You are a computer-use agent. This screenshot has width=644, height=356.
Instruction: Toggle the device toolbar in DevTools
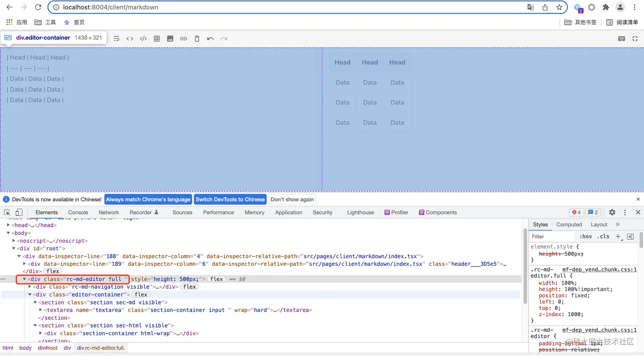click(x=19, y=212)
